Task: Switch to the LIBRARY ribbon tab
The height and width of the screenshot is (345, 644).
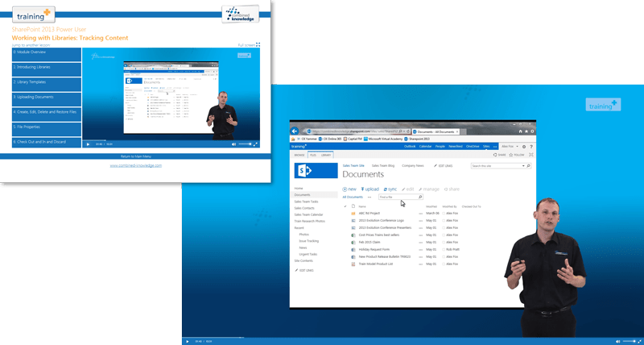Action: tap(326, 155)
